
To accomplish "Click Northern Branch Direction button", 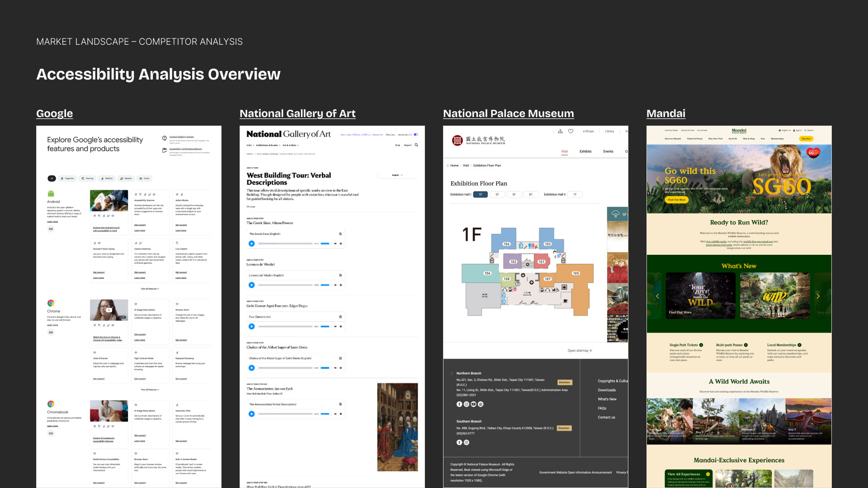I will [x=565, y=382].
